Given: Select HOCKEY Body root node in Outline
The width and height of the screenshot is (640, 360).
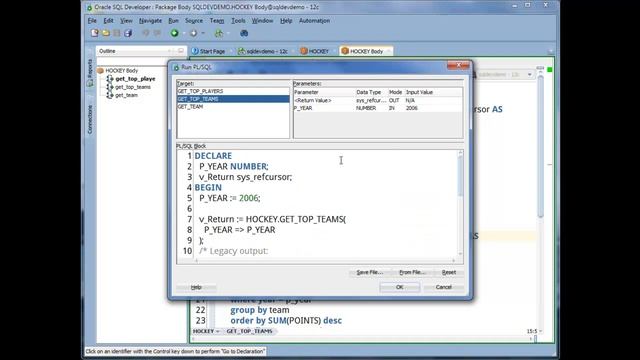Looking at the screenshot, I should click(122, 71).
